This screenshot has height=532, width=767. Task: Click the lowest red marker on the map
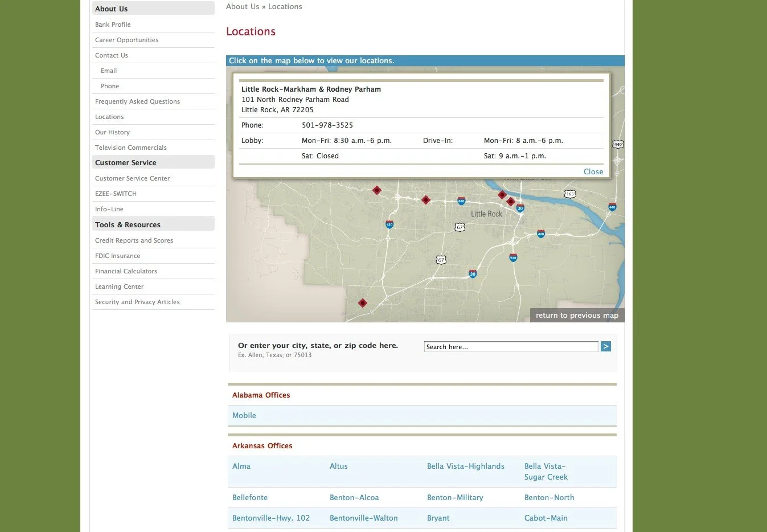coord(363,303)
